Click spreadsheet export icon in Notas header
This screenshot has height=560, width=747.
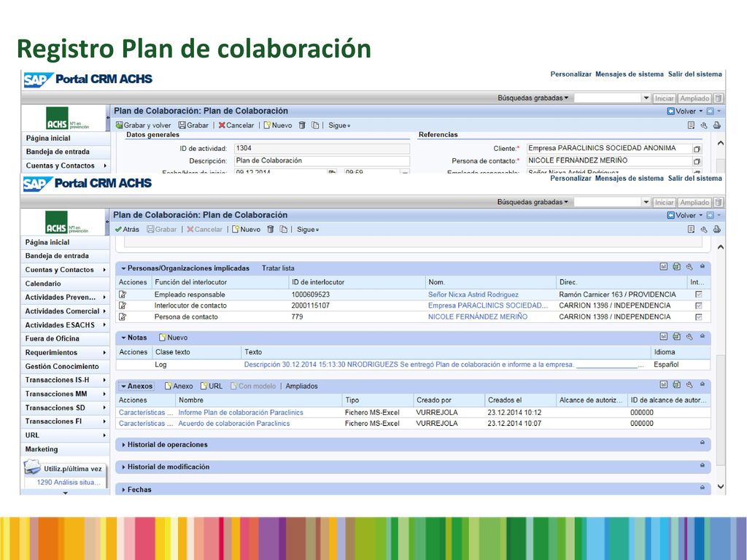(676, 337)
